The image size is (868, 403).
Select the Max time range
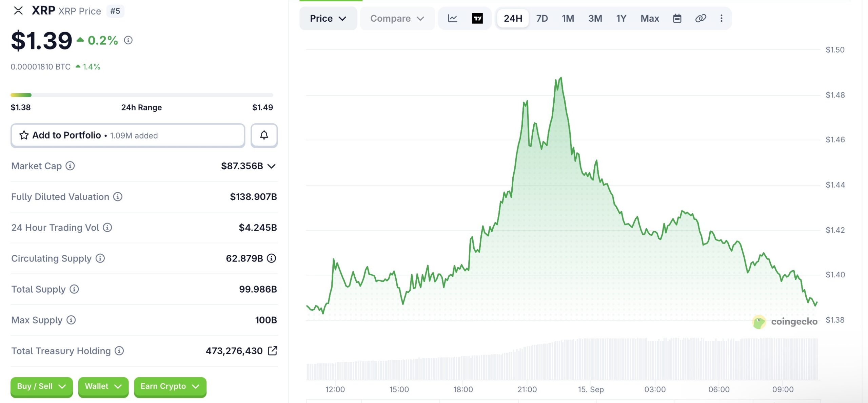(x=650, y=18)
